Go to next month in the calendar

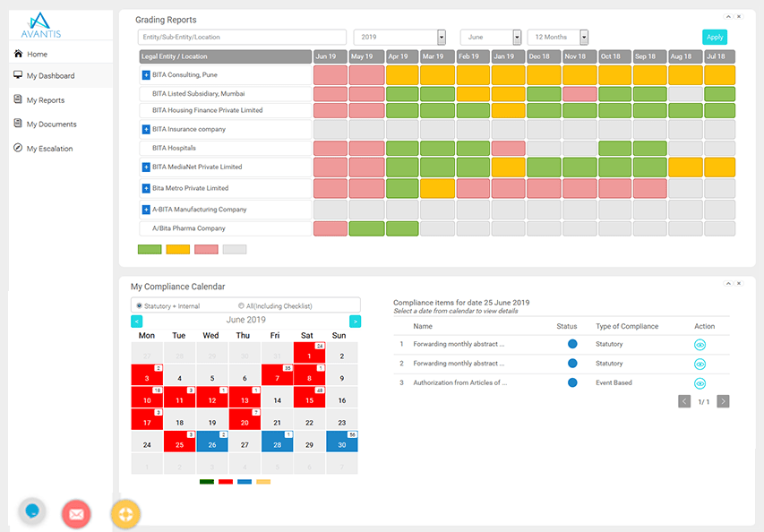[355, 320]
